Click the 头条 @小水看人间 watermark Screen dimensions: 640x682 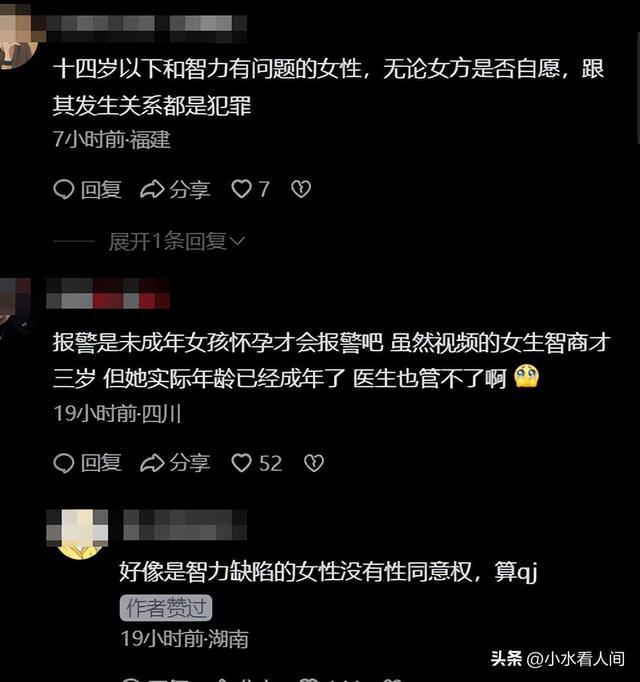click(558, 659)
